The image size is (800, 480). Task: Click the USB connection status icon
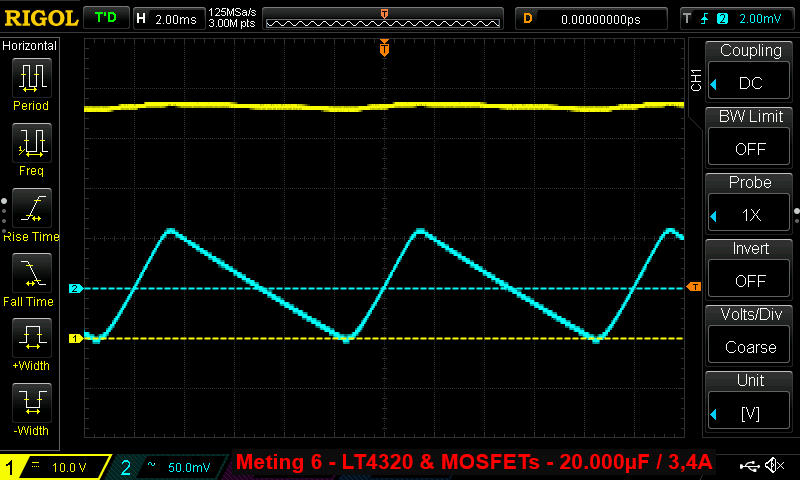pyautogui.click(x=749, y=465)
